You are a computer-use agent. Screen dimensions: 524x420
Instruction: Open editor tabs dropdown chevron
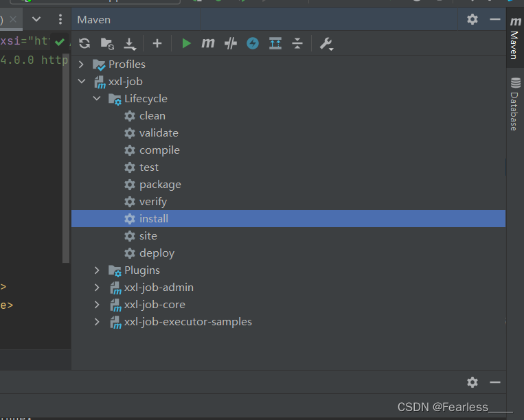click(x=36, y=19)
